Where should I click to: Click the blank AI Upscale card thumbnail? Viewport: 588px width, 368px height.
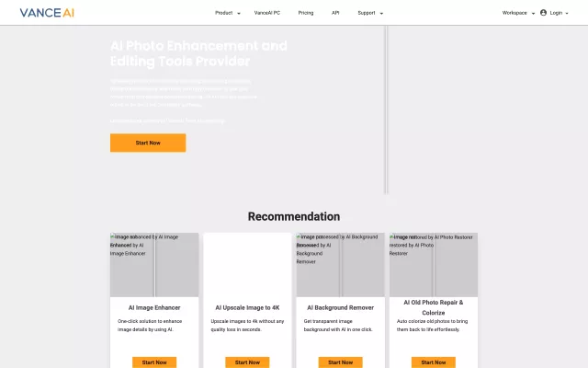tap(247, 265)
